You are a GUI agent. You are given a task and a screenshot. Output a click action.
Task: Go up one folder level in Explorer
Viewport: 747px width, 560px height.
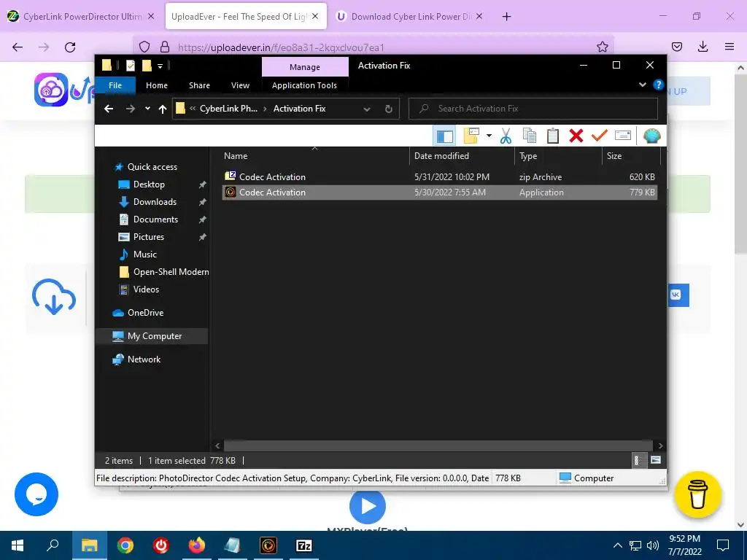[x=163, y=109]
